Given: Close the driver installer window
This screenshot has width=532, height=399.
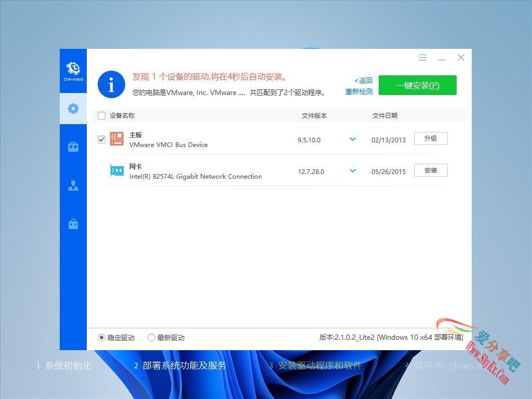Looking at the screenshot, I should pyautogui.click(x=461, y=58).
